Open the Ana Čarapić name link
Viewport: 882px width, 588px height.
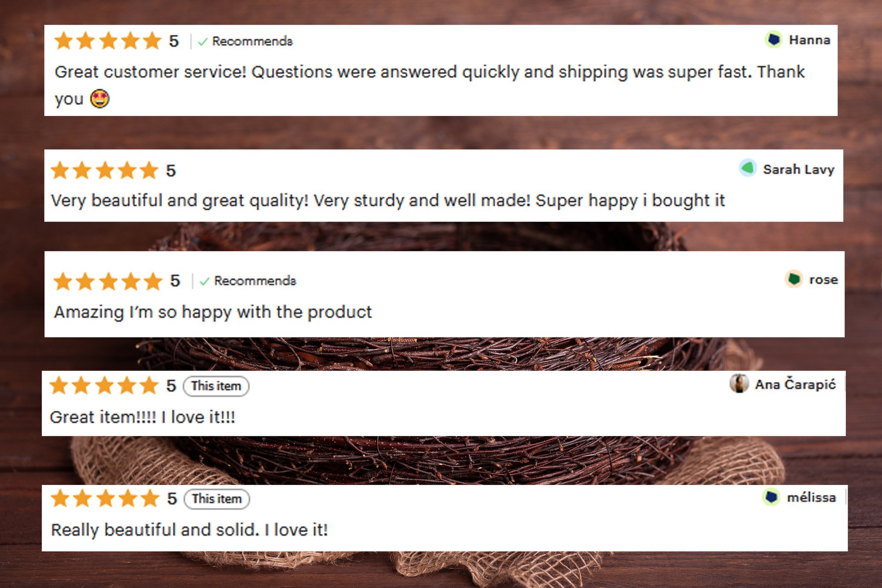pos(795,384)
